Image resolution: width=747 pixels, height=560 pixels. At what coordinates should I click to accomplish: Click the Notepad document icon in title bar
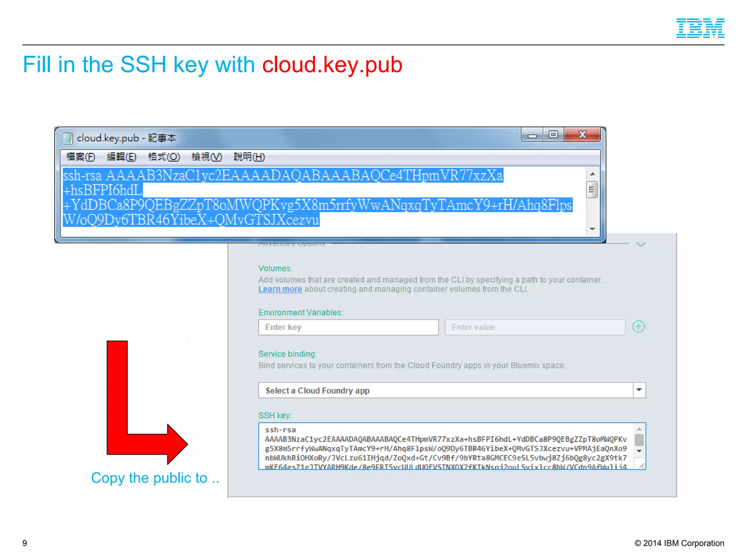(x=68, y=138)
